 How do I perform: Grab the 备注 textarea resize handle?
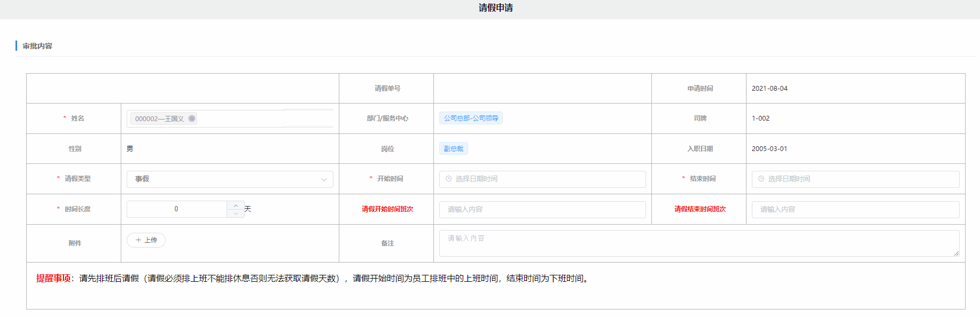point(956,253)
